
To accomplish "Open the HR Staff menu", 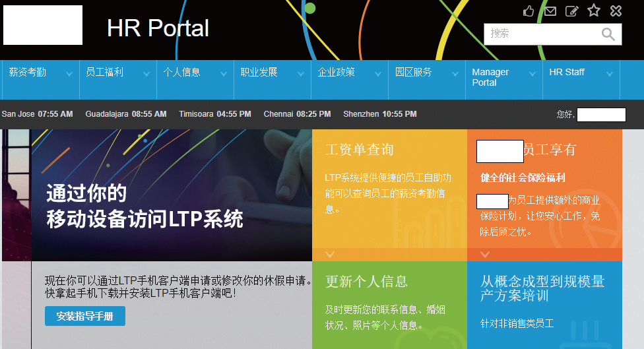I will click(x=567, y=73).
